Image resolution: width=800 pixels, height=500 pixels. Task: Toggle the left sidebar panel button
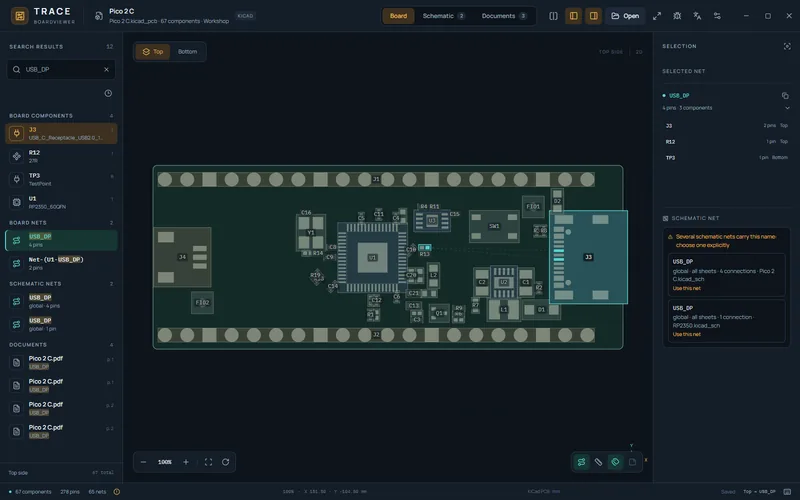(x=573, y=16)
